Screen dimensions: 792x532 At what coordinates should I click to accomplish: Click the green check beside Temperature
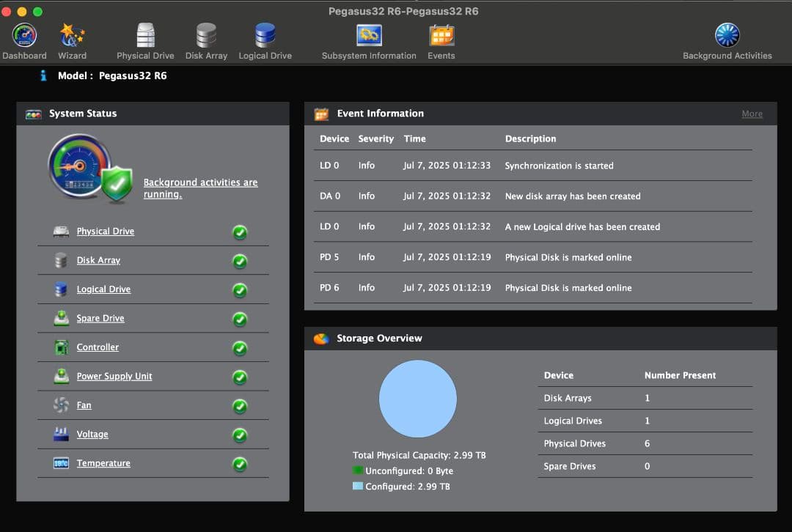(240, 464)
